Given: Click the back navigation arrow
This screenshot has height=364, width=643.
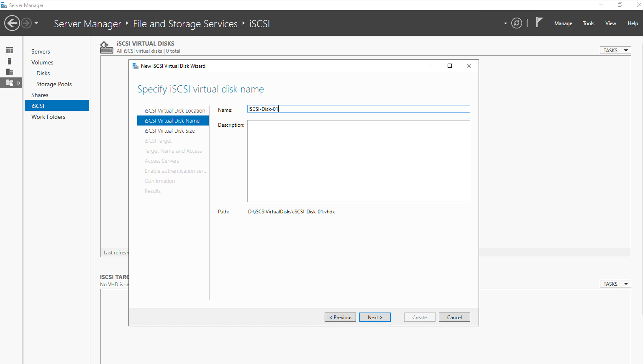Looking at the screenshot, I should 12,23.
